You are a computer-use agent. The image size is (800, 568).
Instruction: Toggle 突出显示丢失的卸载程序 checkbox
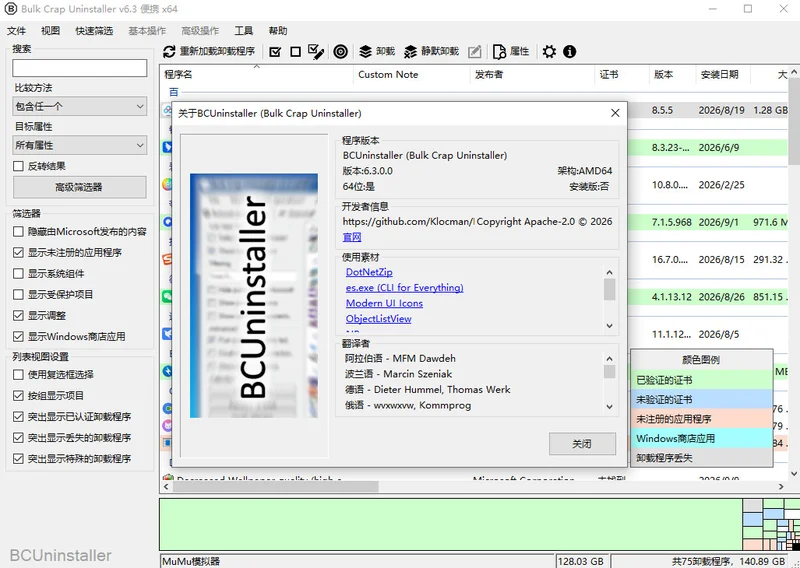pos(18,437)
